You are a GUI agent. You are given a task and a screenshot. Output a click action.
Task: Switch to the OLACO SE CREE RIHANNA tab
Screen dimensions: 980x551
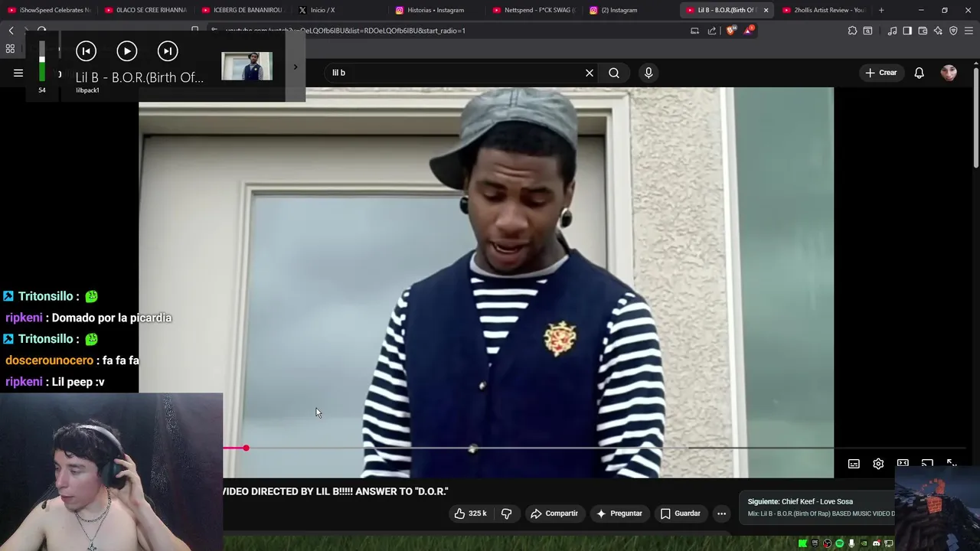pos(145,10)
